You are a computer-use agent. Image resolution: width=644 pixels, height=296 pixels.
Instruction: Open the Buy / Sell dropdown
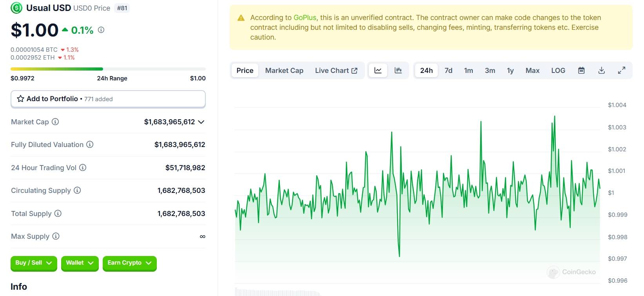(34, 263)
